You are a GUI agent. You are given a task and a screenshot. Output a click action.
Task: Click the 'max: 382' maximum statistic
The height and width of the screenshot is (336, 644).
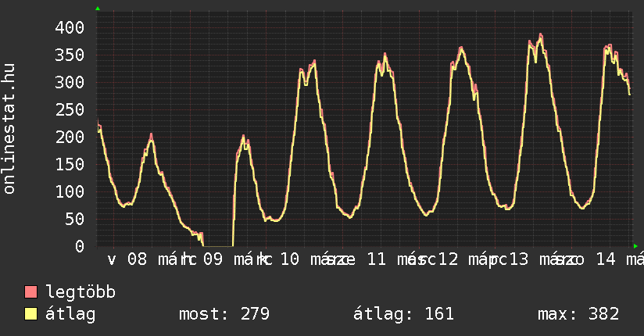tap(578, 314)
